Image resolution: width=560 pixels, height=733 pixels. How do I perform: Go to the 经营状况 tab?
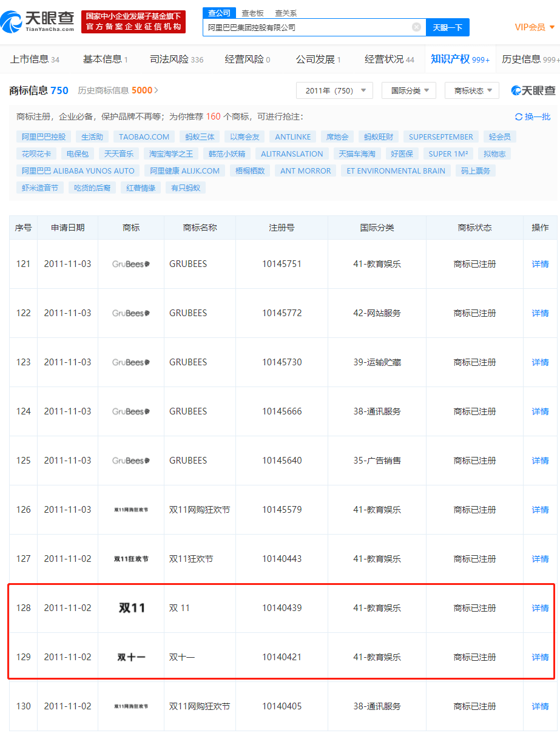click(390, 59)
